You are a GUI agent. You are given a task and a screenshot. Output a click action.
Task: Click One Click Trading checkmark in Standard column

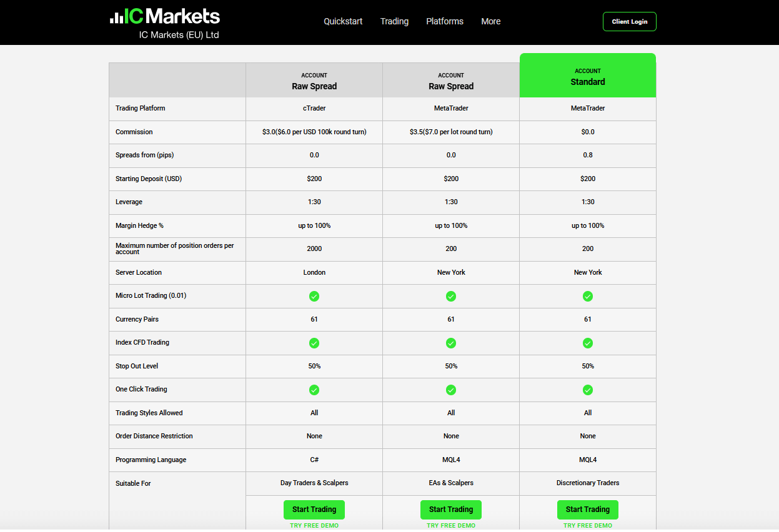pos(588,390)
